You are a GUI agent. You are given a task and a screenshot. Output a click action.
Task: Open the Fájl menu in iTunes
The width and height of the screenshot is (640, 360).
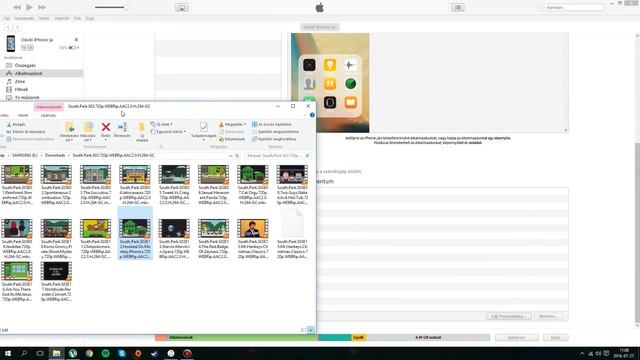point(7,18)
